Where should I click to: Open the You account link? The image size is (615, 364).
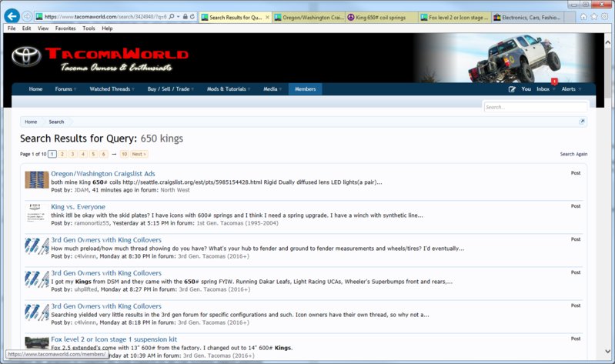[x=526, y=89]
